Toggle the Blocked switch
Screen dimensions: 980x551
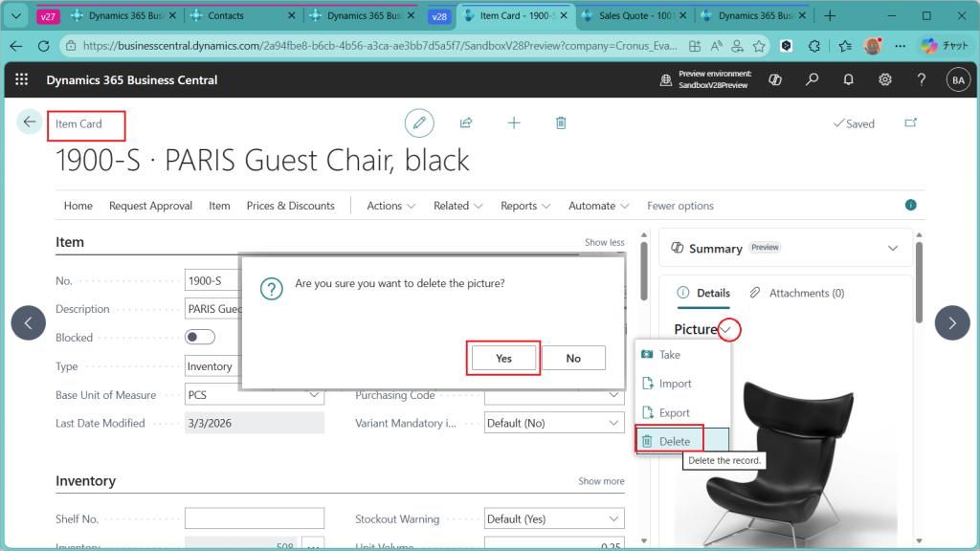click(200, 337)
